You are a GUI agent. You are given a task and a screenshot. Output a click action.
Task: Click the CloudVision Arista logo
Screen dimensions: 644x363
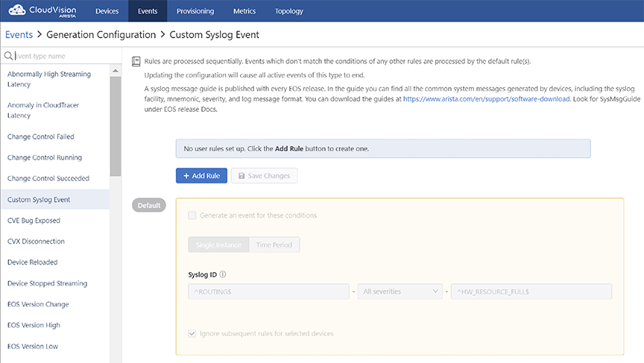point(42,10)
